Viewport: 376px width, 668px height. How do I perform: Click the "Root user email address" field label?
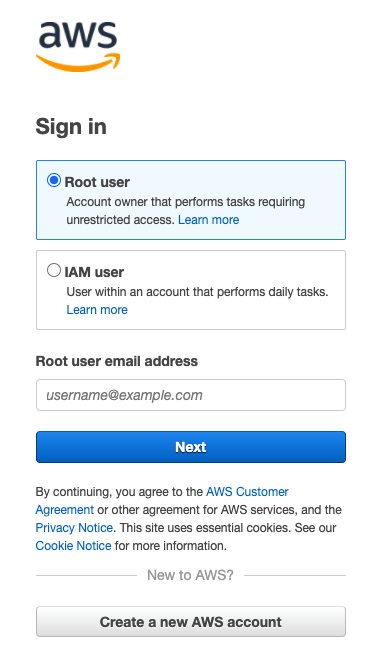pos(117,361)
